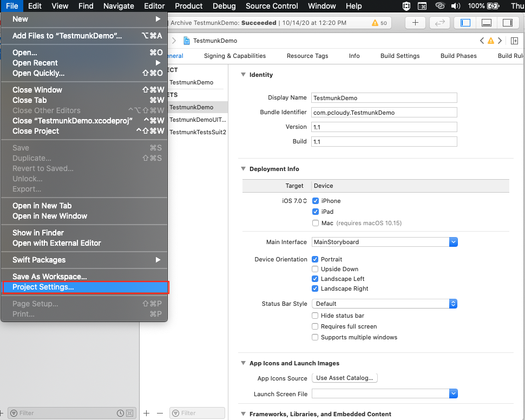Click the Version number field

tap(384, 127)
